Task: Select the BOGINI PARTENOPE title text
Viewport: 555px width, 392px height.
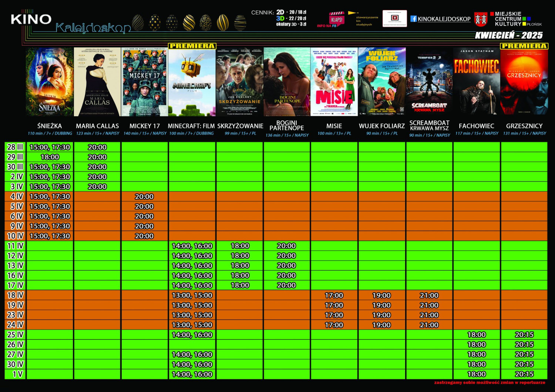Action: (287, 125)
